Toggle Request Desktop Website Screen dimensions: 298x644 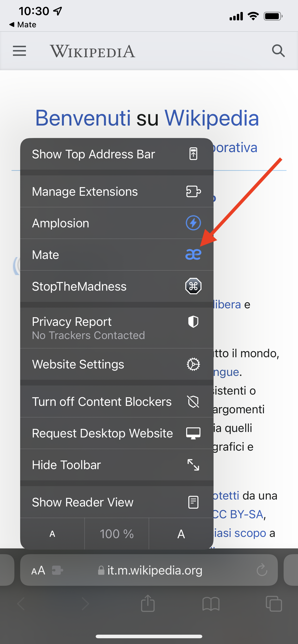[x=117, y=433]
